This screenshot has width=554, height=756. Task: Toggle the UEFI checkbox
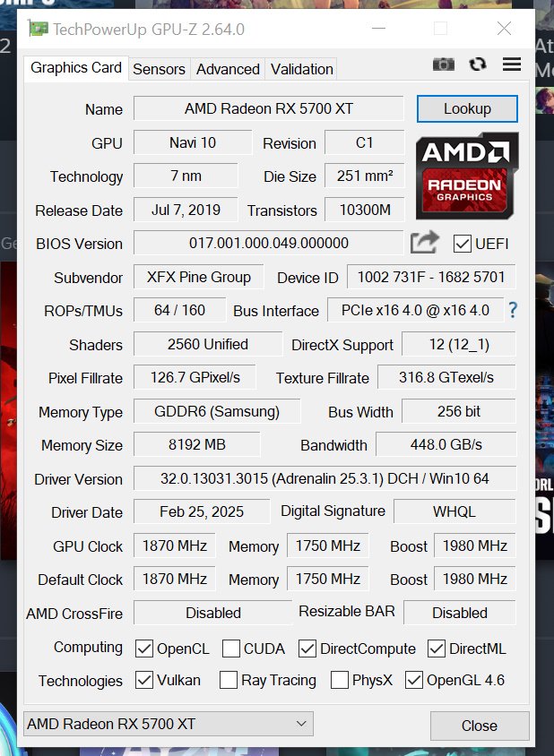tap(462, 244)
